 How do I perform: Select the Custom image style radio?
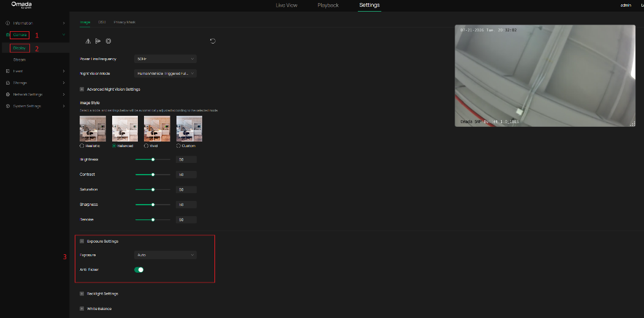tap(179, 146)
